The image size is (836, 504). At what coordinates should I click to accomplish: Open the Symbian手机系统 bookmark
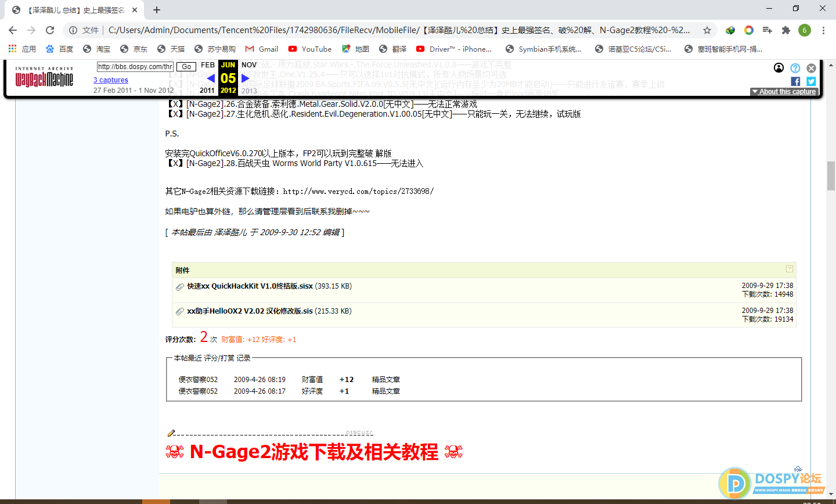click(x=543, y=49)
